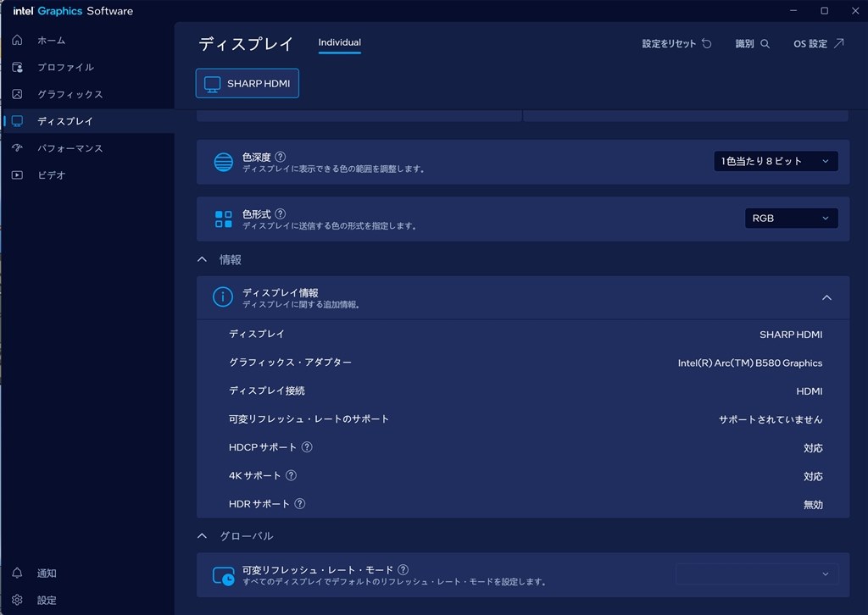Image resolution: width=868 pixels, height=615 pixels.
Task: Switch to the Individual tab
Action: pos(339,42)
